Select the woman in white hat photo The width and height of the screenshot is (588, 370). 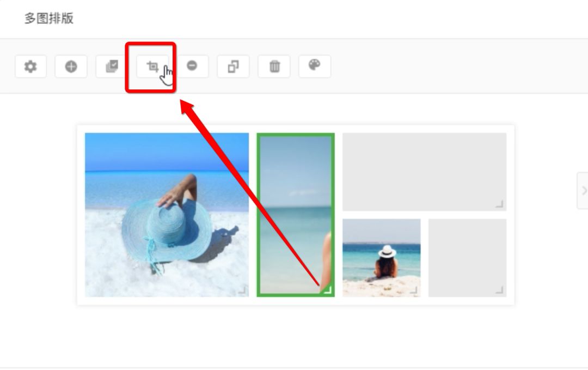(x=381, y=258)
